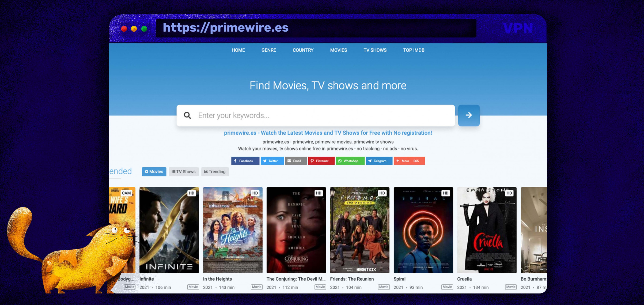Click the Movie tag under In the Heights
Screen dimensions: 644x305
coord(256,287)
